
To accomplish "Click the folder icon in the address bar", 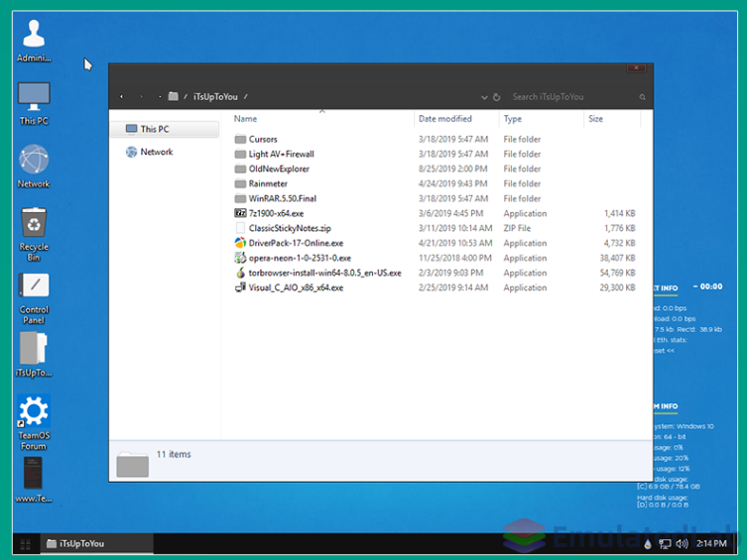I will (x=174, y=96).
